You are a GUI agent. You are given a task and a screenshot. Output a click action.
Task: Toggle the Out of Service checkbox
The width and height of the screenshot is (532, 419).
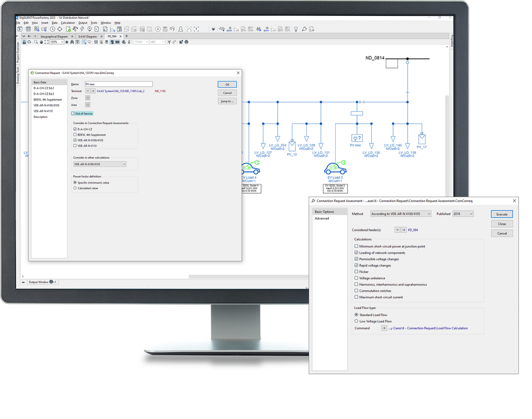[73, 113]
